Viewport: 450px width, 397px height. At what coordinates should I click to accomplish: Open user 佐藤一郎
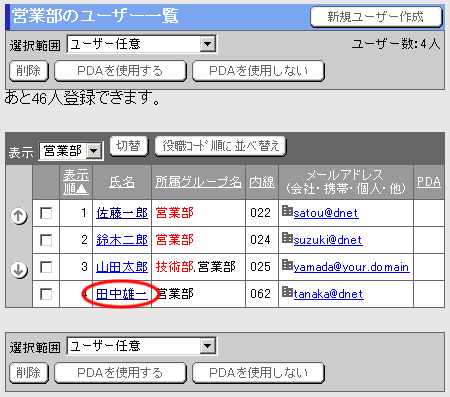[122, 213]
